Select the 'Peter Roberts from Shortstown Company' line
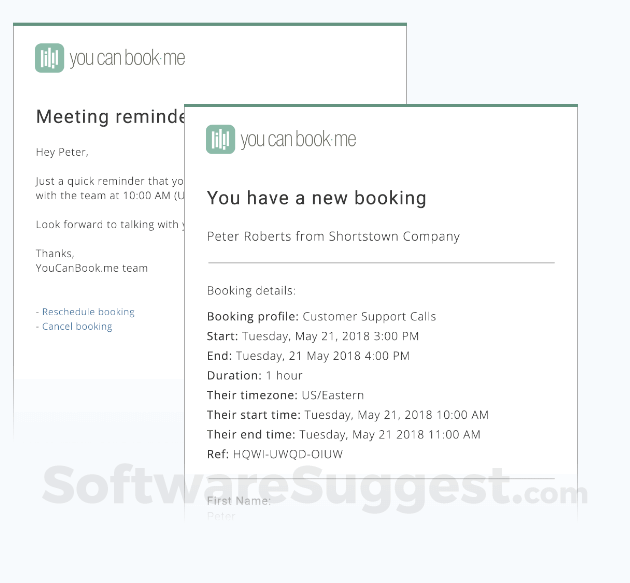 (x=333, y=237)
